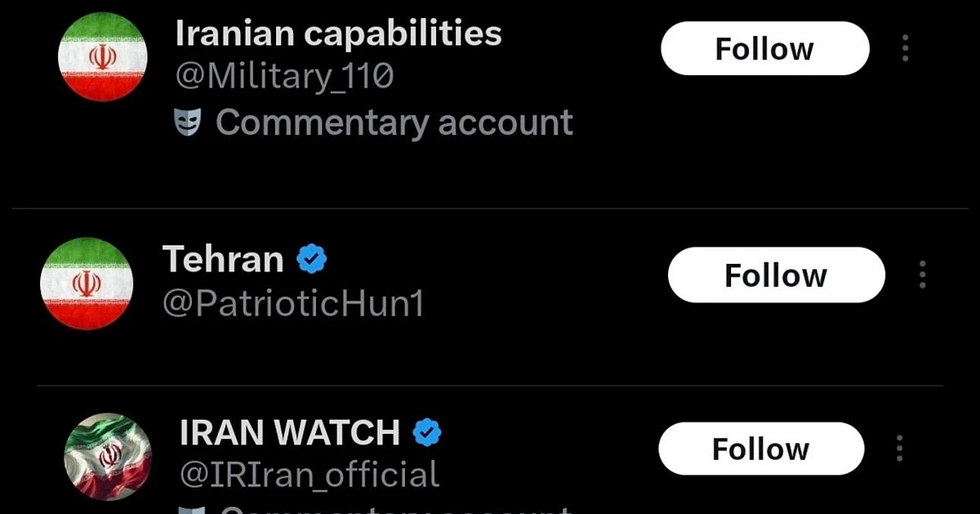Follow the IRAN WATCH account
This screenshot has height=514, width=980.
761,449
